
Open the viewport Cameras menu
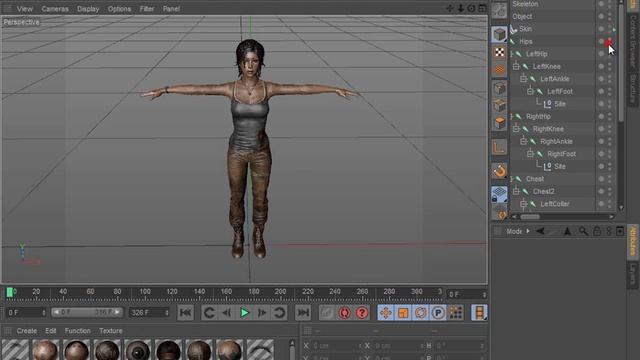point(55,9)
